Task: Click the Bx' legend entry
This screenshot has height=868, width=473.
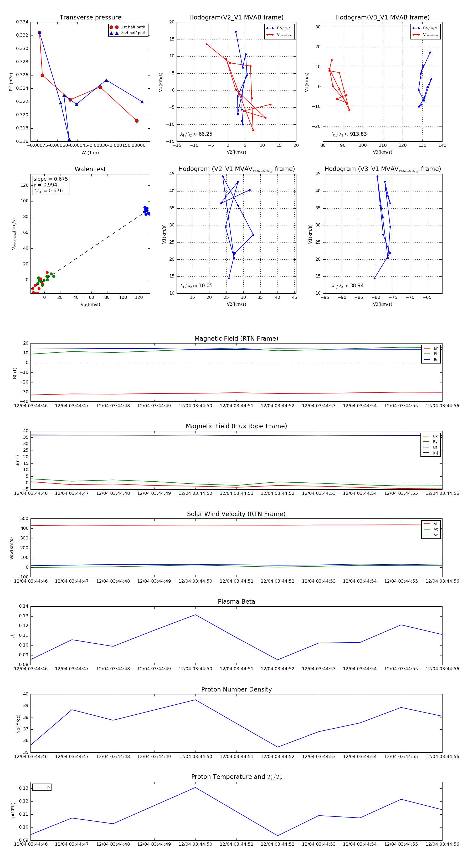Action: click(431, 436)
